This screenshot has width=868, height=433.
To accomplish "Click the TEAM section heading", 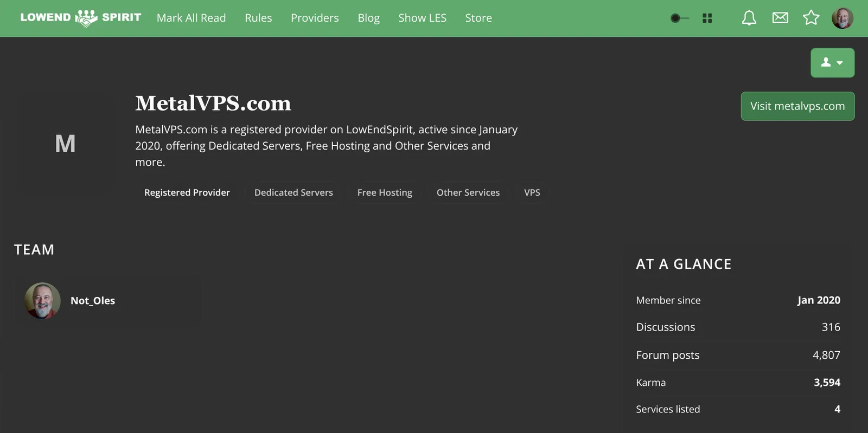I will click(34, 250).
